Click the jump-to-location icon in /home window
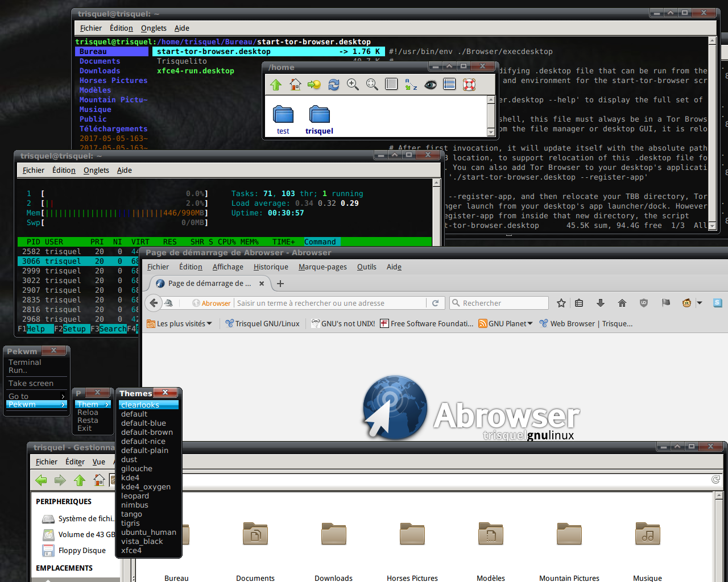Screen dimensions: 728x582 click(314, 85)
